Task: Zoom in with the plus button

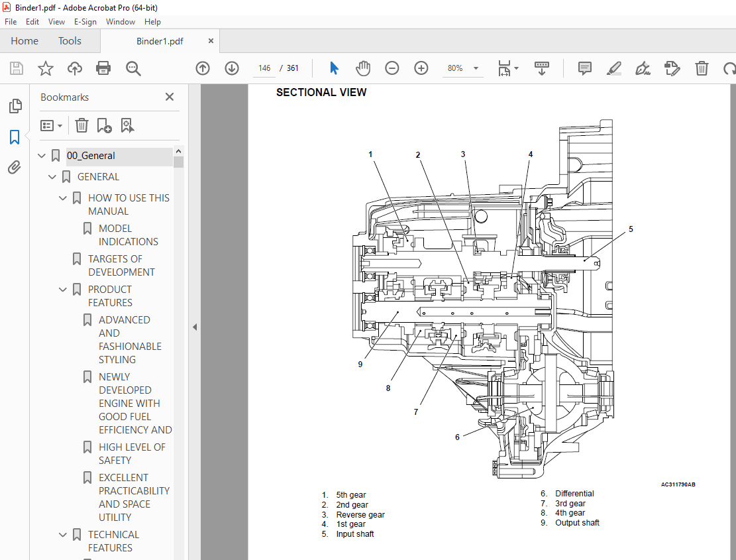Action: coord(421,68)
